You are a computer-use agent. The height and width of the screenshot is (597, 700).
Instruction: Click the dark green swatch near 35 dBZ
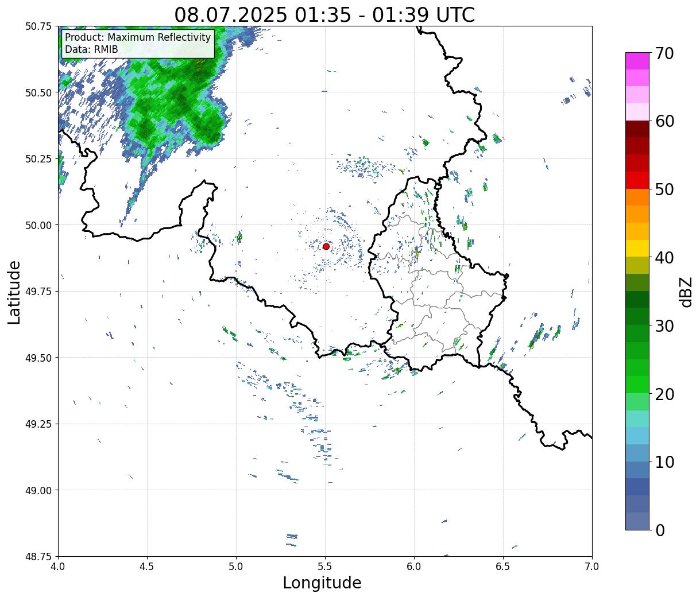[637, 299]
